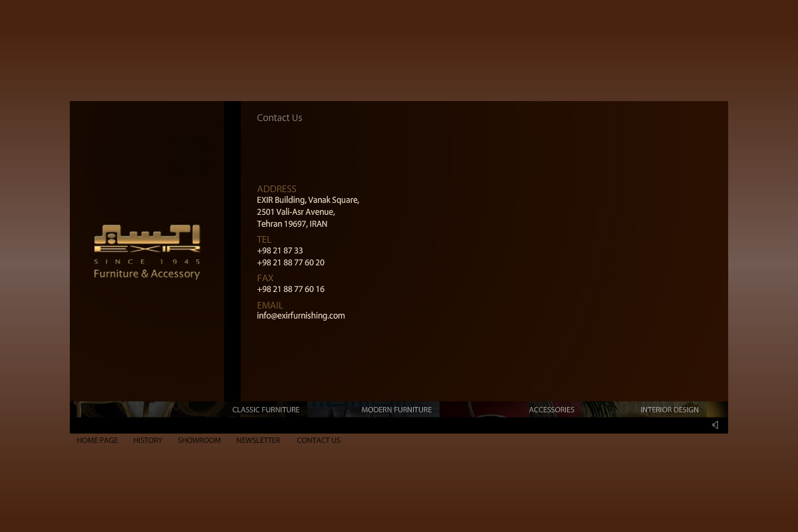Click the info@exirfurnishing.com email address
The width and height of the screenshot is (798, 532).
pyautogui.click(x=301, y=316)
